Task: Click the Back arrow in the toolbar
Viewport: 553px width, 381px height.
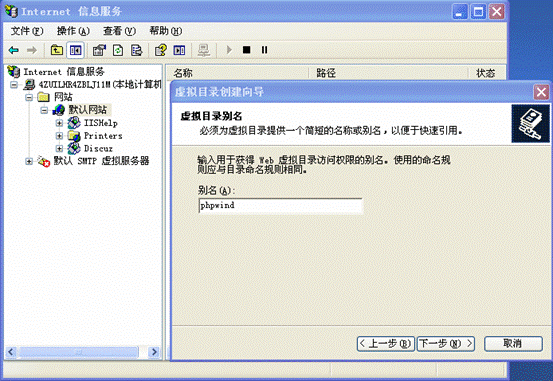Action: click(14, 50)
